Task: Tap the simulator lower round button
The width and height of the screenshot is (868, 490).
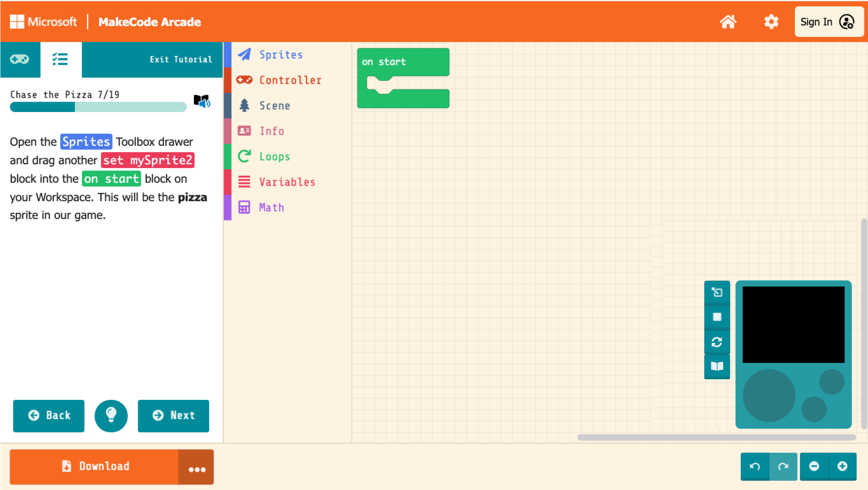Action: (x=814, y=409)
